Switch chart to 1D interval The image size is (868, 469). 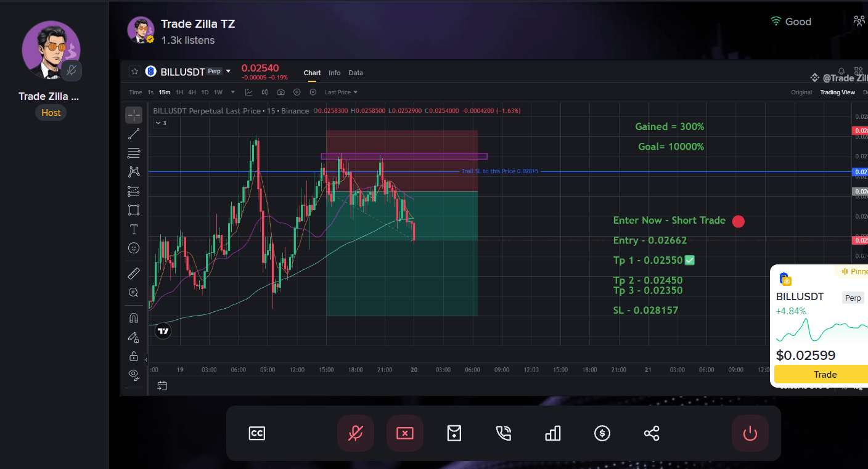tap(205, 92)
